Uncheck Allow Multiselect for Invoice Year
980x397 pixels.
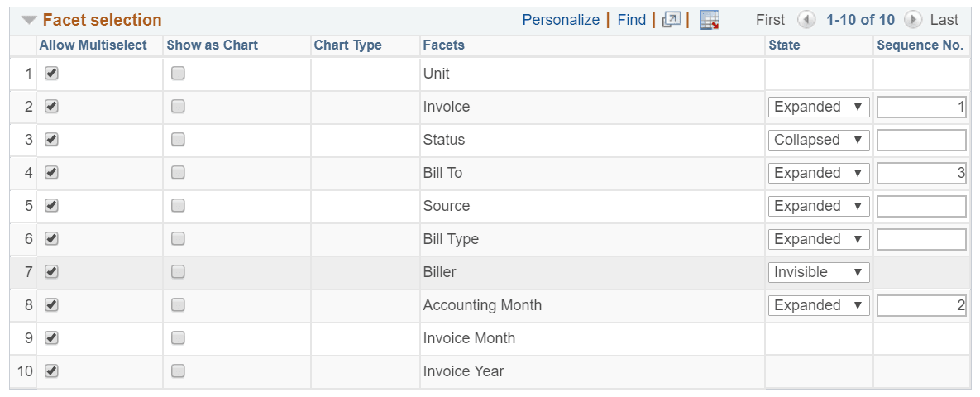(x=51, y=371)
